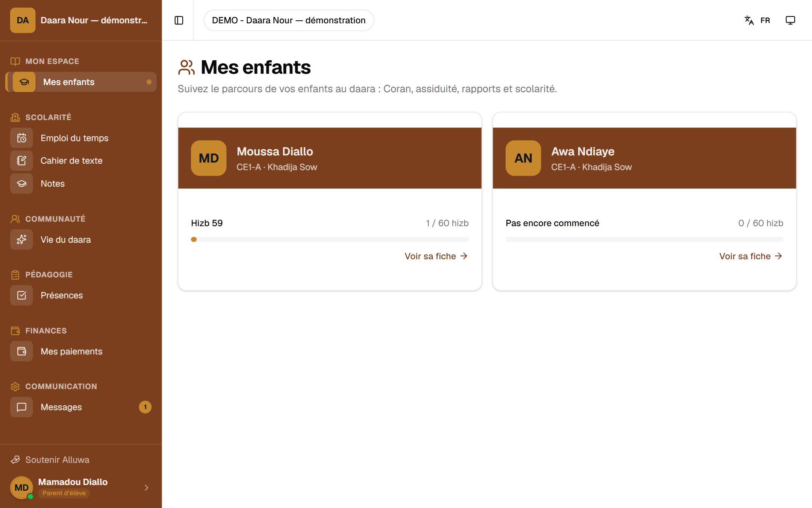The image size is (812, 508).
Task: Open Vie du daara page
Action: tap(81, 240)
